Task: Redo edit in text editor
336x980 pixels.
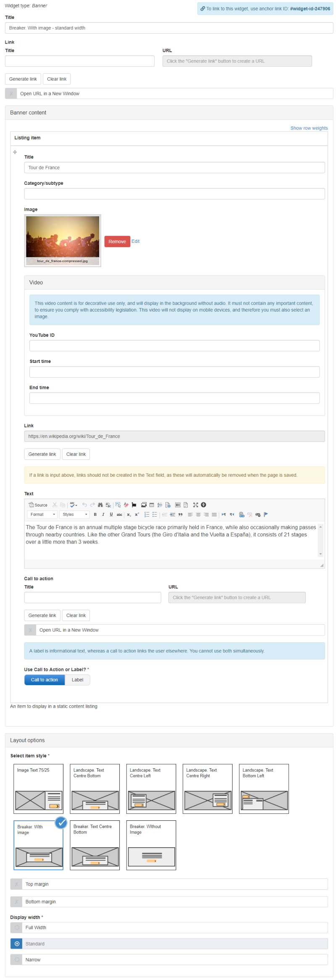Action: coord(92,505)
